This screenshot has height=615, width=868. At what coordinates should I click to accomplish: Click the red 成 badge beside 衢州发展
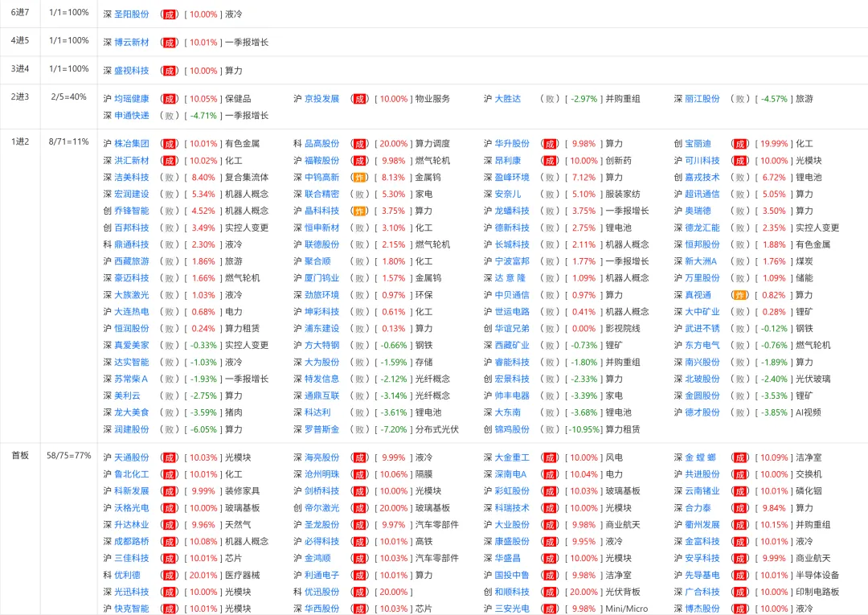tap(740, 525)
